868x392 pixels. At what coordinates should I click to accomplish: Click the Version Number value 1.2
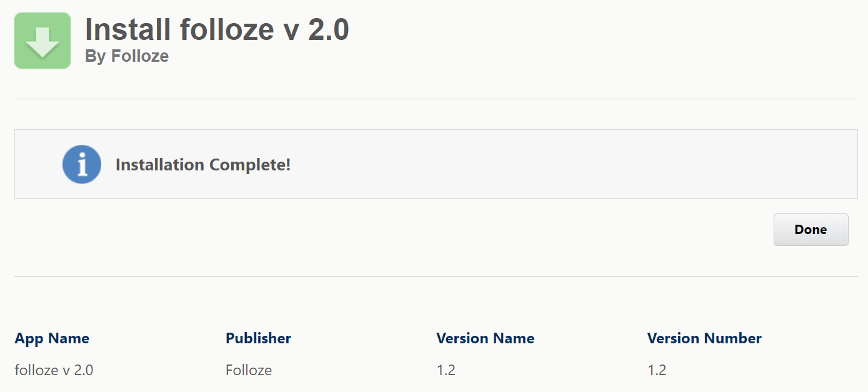657,370
